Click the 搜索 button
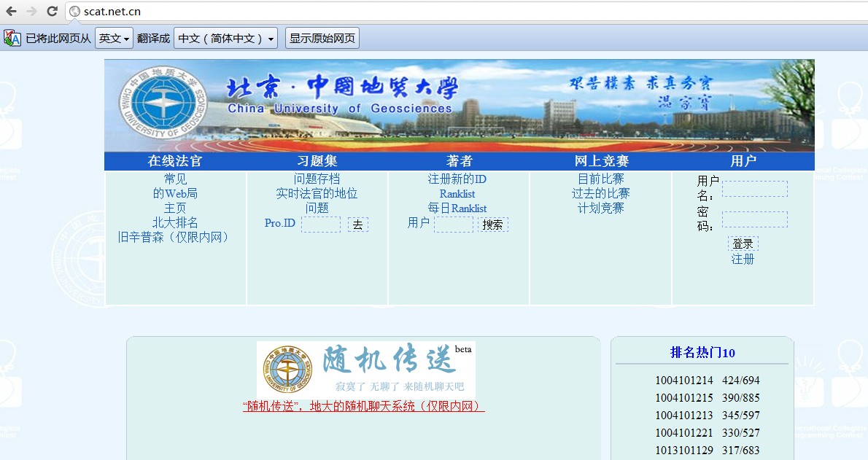Image resolution: width=868 pixels, height=460 pixels. 492,225
